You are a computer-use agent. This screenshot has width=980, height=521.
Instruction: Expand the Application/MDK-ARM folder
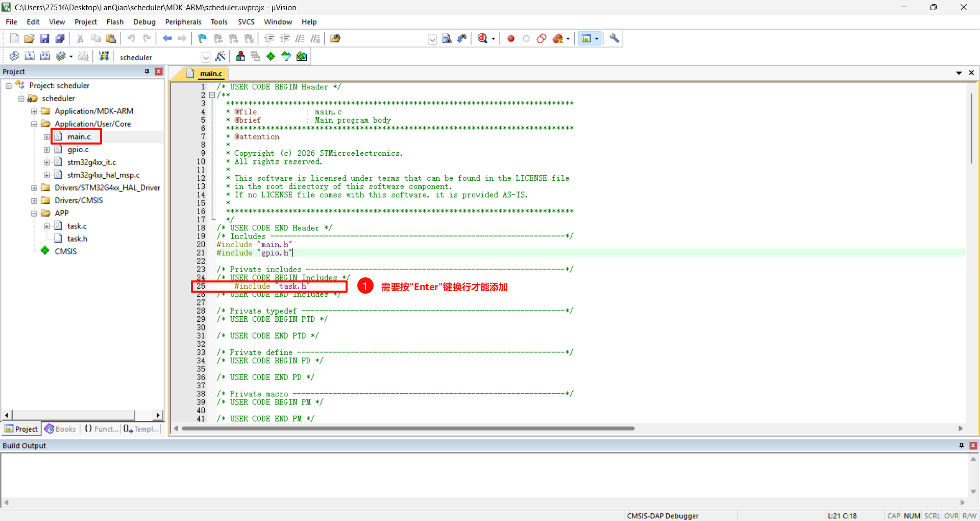[34, 111]
